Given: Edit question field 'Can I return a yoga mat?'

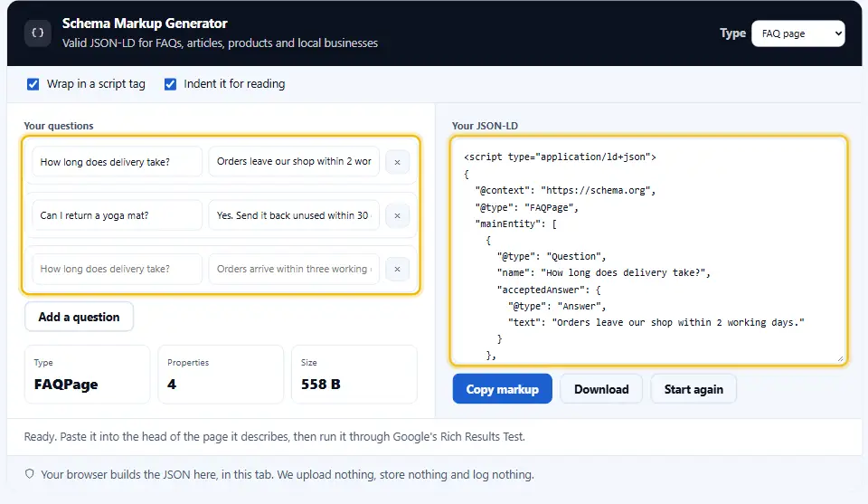Looking at the screenshot, I should pyautogui.click(x=118, y=215).
